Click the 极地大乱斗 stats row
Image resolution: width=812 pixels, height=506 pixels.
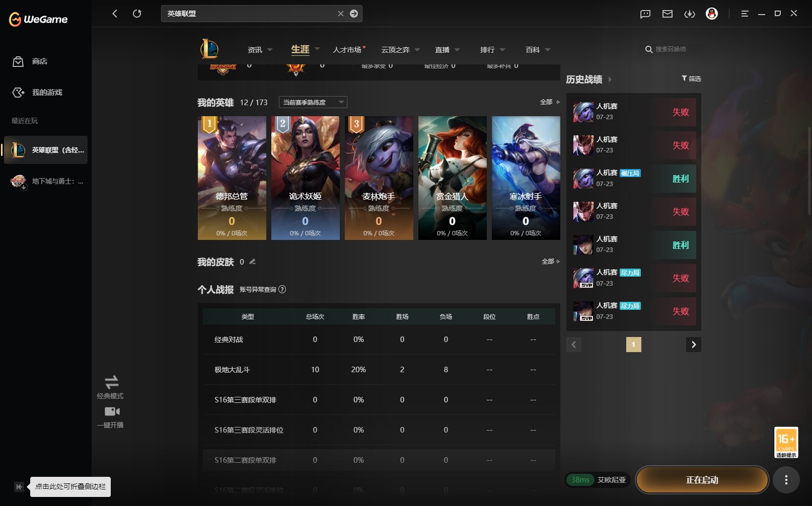[x=379, y=370]
